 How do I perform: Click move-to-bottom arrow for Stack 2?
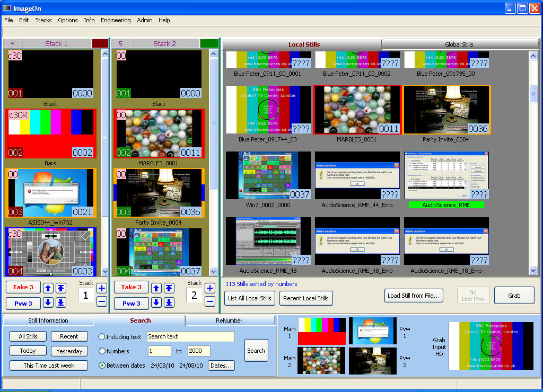(169, 303)
